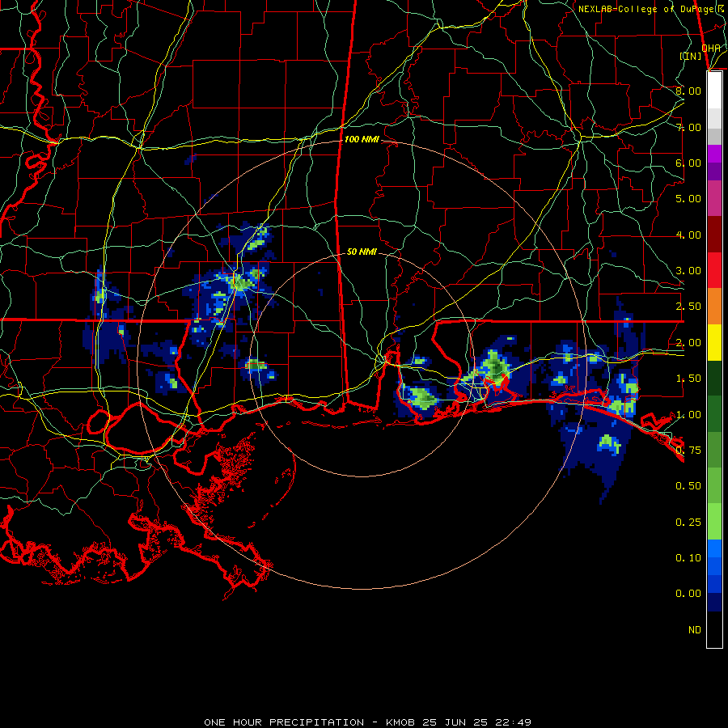Screen dimensions: 728x728
Task: Click the 4.00 legend value
Action: pos(688,235)
